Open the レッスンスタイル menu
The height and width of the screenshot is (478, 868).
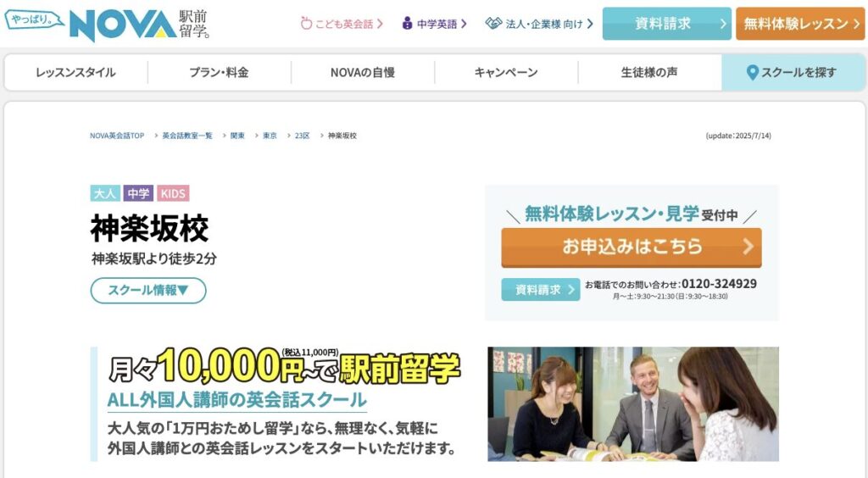click(75, 73)
